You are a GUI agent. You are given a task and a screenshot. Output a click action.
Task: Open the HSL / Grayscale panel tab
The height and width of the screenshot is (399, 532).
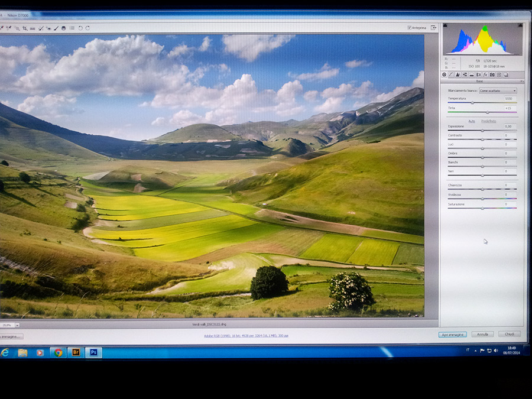465,74
